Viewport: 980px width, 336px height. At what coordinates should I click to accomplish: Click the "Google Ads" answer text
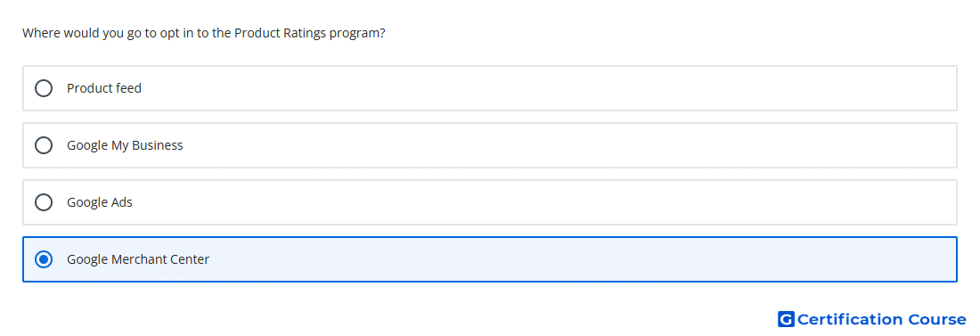pos(100,202)
